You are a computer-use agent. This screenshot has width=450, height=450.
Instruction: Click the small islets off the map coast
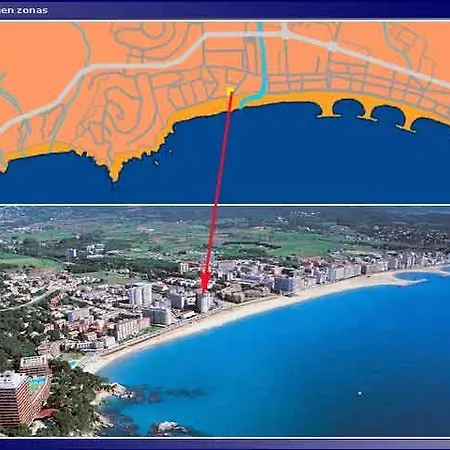[x=163, y=157]
